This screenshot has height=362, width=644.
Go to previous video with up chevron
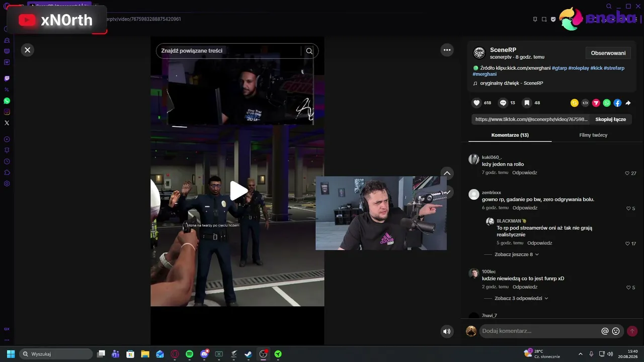click(x=447, y=173)
